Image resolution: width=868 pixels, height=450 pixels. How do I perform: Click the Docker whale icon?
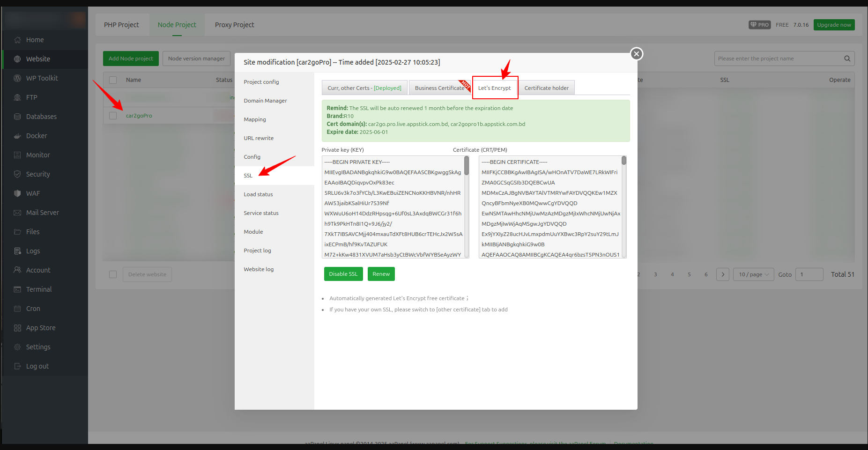[17, 136]
